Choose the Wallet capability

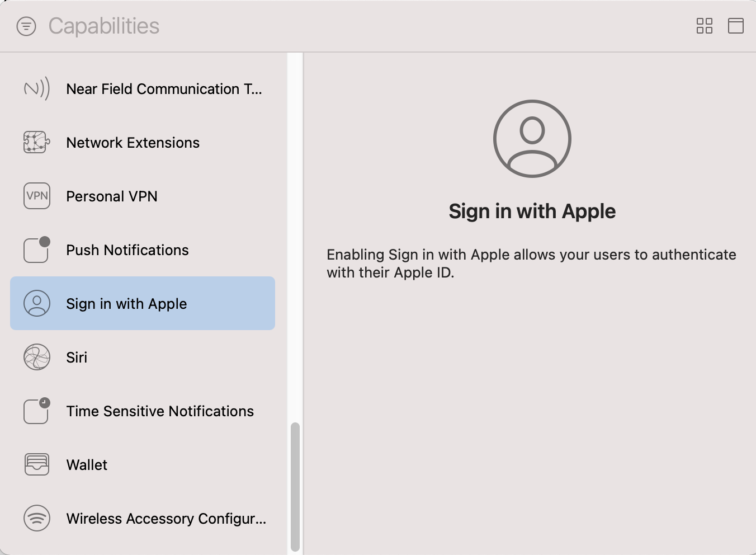pyautogui.click(x=143, y=464)
